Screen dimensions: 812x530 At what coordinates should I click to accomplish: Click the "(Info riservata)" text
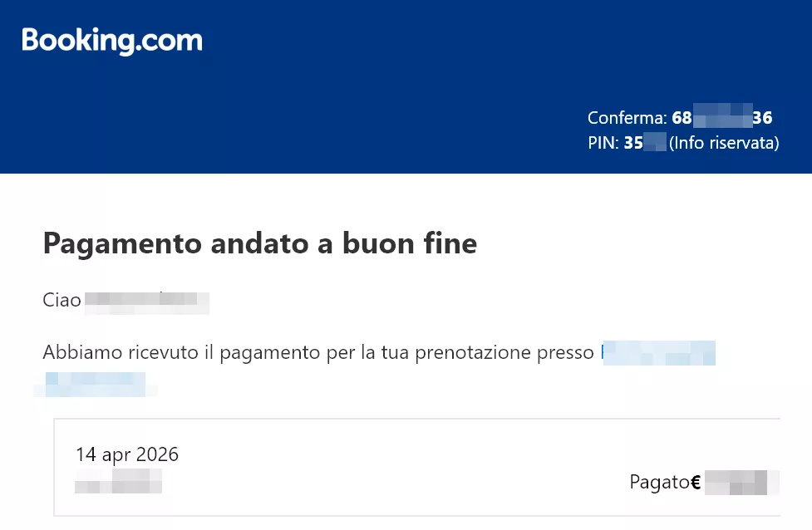[x=724, y=143]
